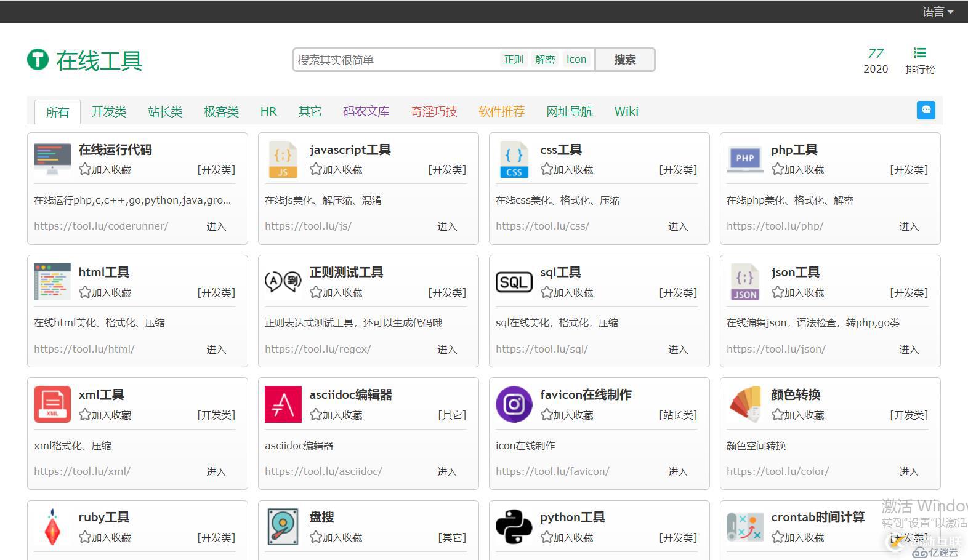Open the https://tool.lu/regex/ link
968x560 pixels.
click(x=318, y=349)
